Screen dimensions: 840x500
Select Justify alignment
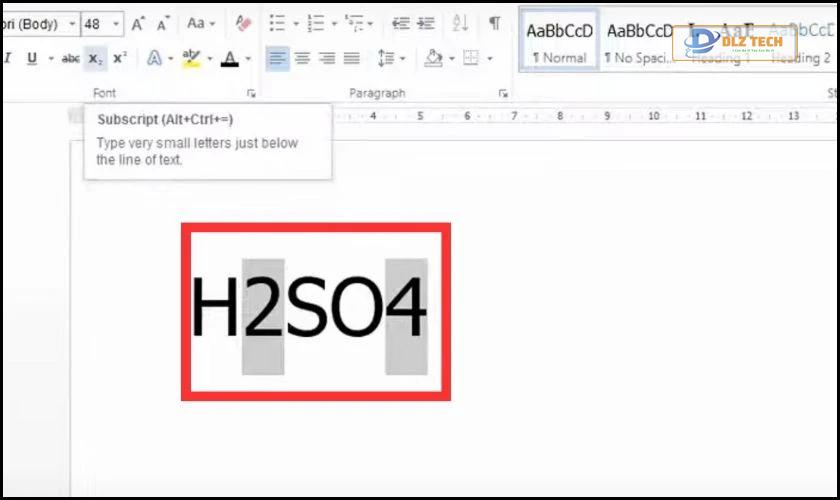(x=351, y=58)
